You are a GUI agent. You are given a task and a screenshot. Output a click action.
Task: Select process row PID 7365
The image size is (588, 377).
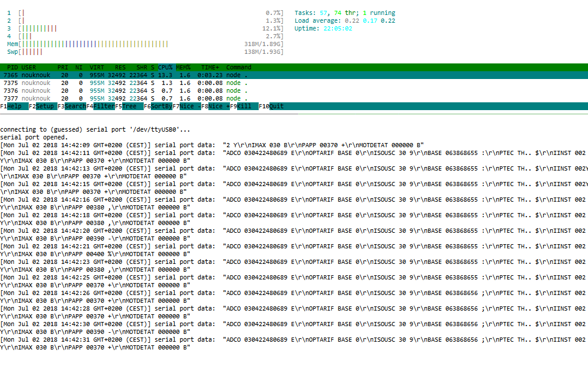pyautogui.click(x=294, y=75)
